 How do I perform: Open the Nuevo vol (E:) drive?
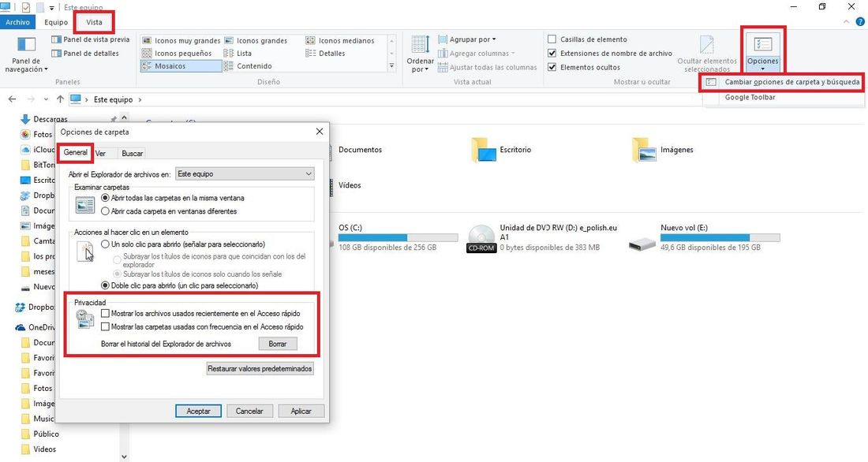point(705,238)
